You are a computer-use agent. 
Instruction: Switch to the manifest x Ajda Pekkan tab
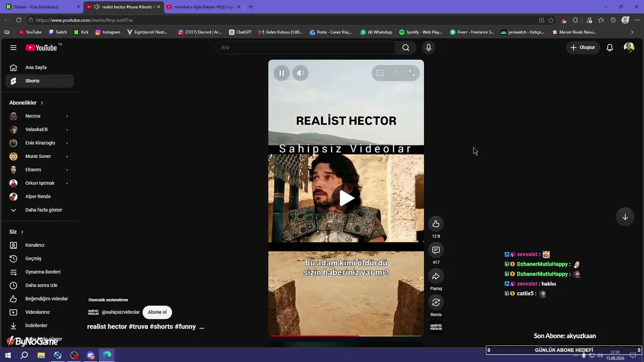tap(203, 7)
